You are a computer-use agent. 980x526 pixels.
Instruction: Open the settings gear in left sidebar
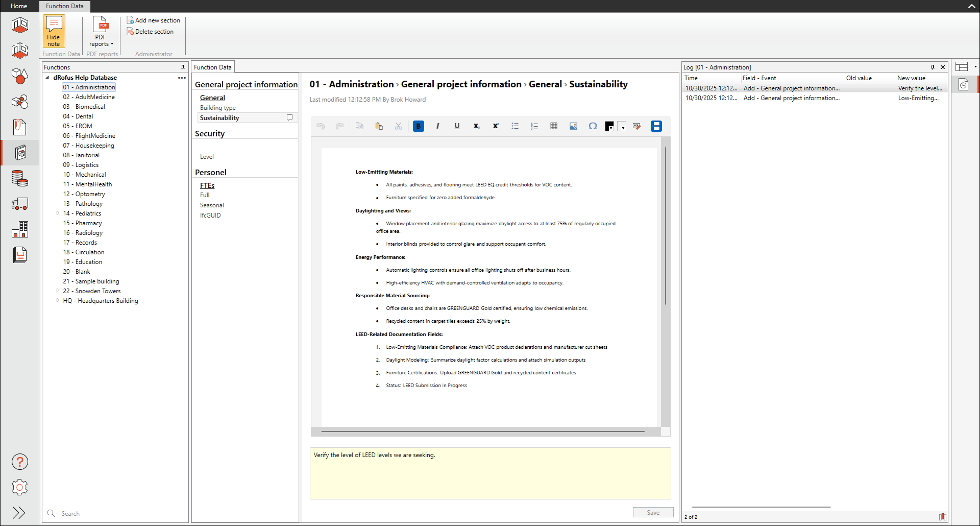(x=20, y=487)
